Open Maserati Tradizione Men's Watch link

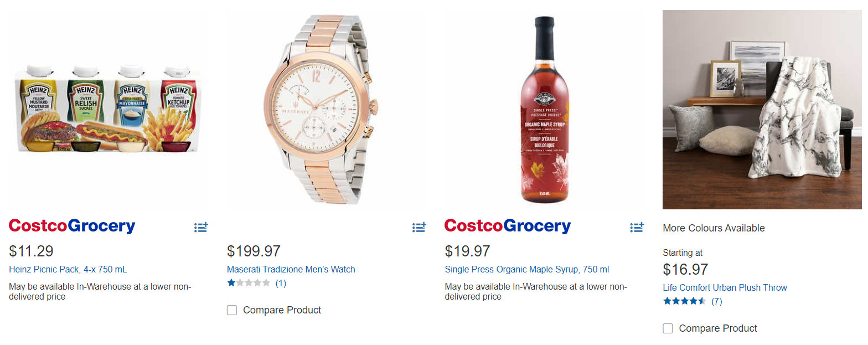point(291,270)
